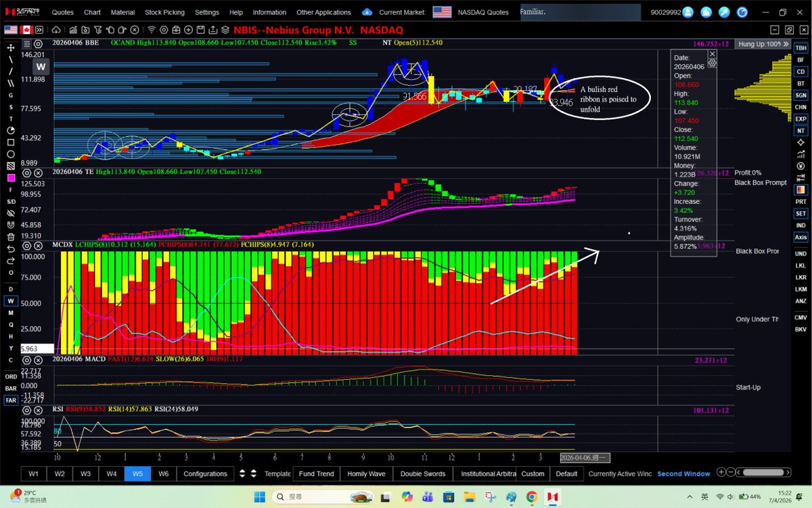Image resolution: width=812 pixels, height=508 pixels.
Task: Toggle the SET button in right sidebar
Action: pos(801,213)
